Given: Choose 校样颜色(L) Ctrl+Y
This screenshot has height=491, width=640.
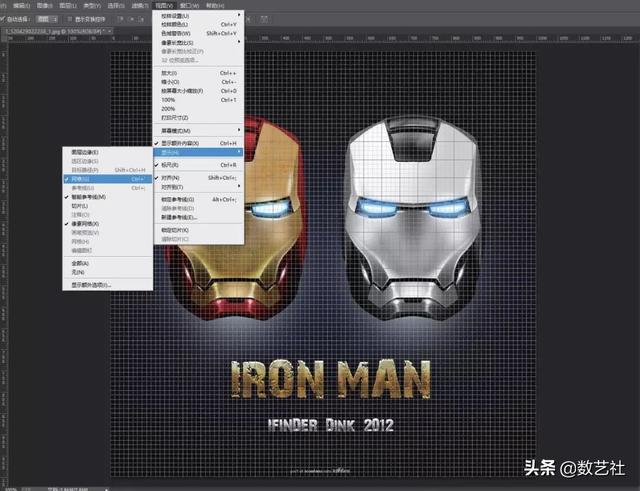Looking at the screenshot, I should click(x=198, y=24).
